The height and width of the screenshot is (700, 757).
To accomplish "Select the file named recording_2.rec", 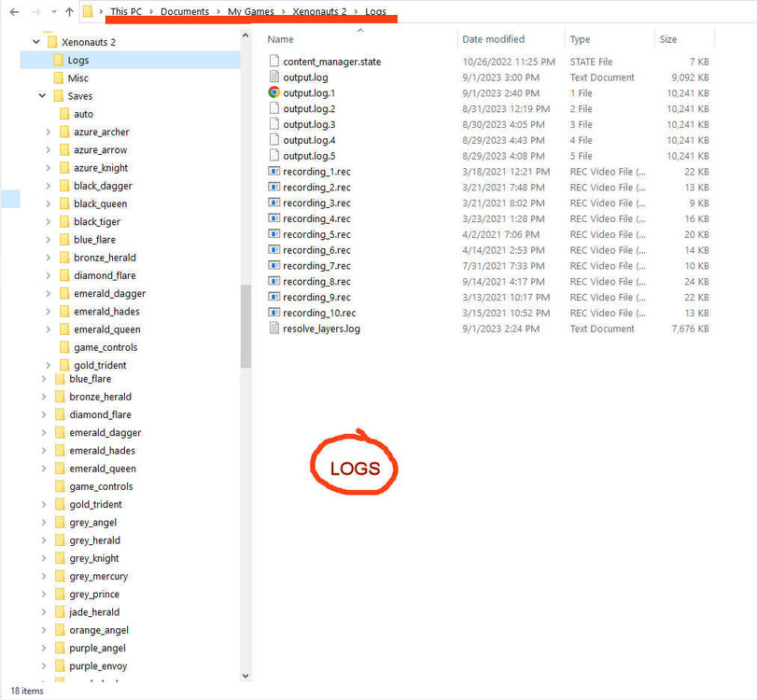I will (316, 188).
